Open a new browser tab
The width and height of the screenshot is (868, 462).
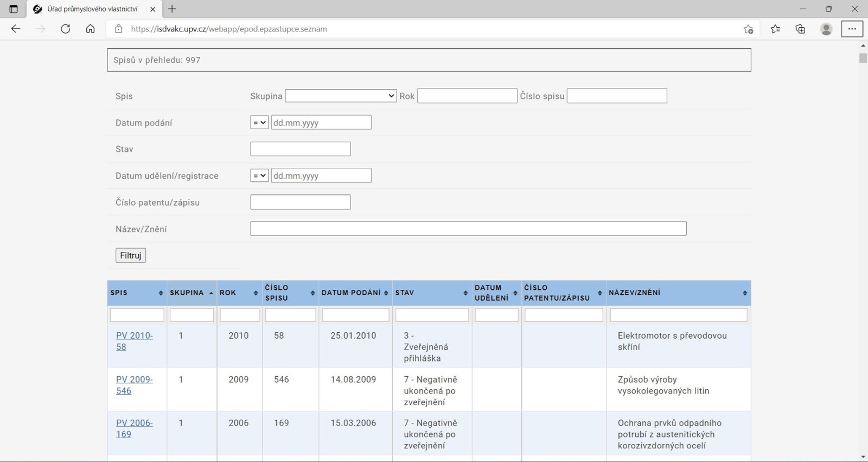[172, 9]
